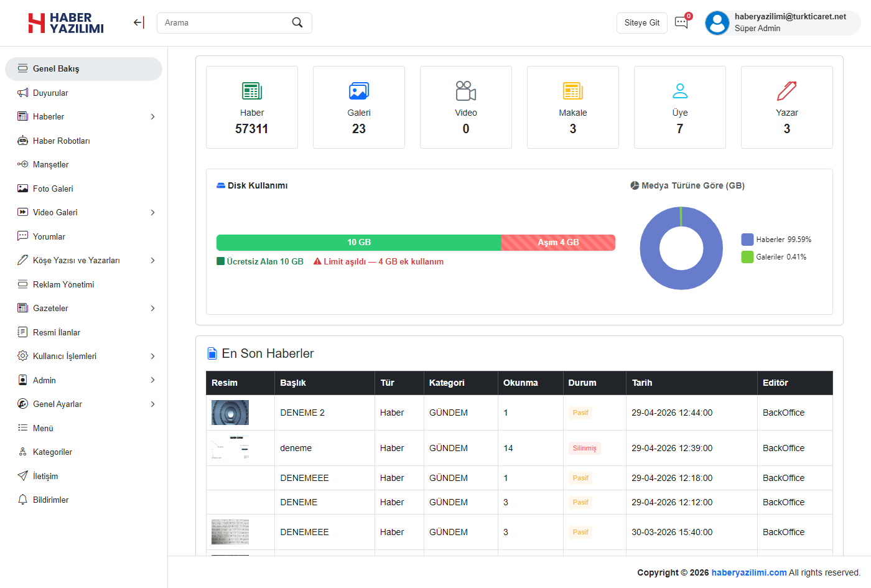This screenshot has height=588, width=871.
Task: Open the Menü sidebar item
Action: pos(83,428)
